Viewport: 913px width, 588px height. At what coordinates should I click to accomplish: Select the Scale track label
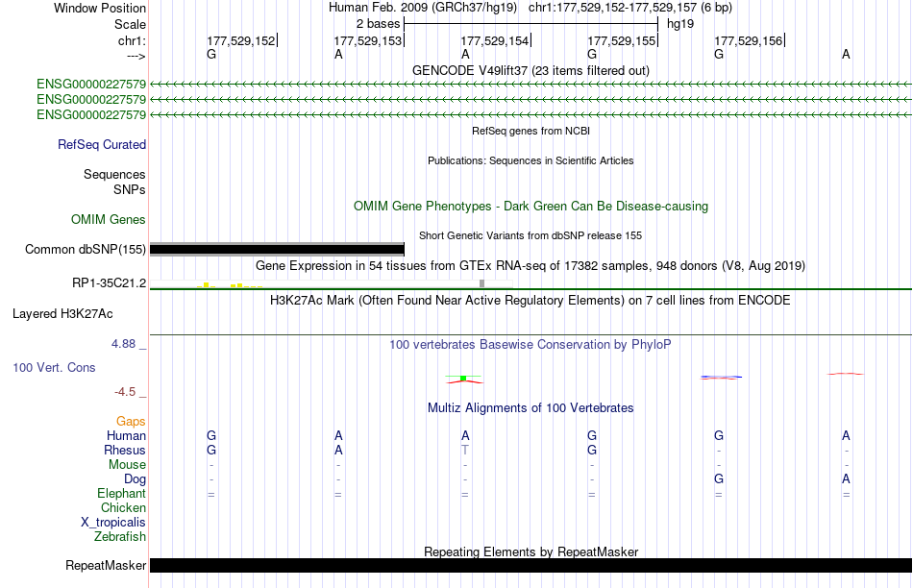tap(130, 24)
